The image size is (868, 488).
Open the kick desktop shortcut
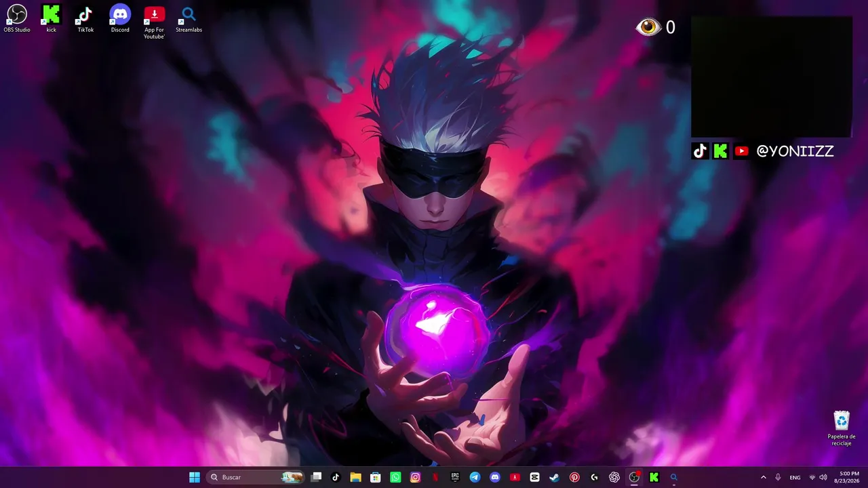[51, 19]
